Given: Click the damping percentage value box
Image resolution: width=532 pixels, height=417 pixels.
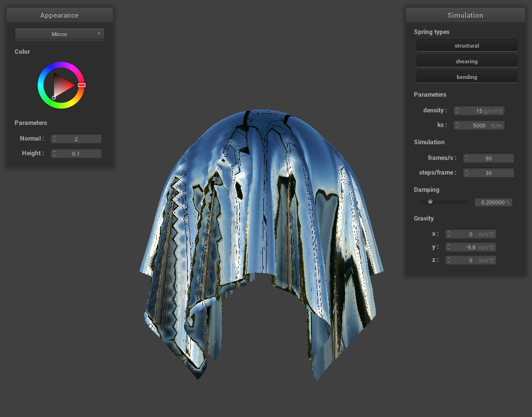Looking at the screenshot, I should click(493, 202).
